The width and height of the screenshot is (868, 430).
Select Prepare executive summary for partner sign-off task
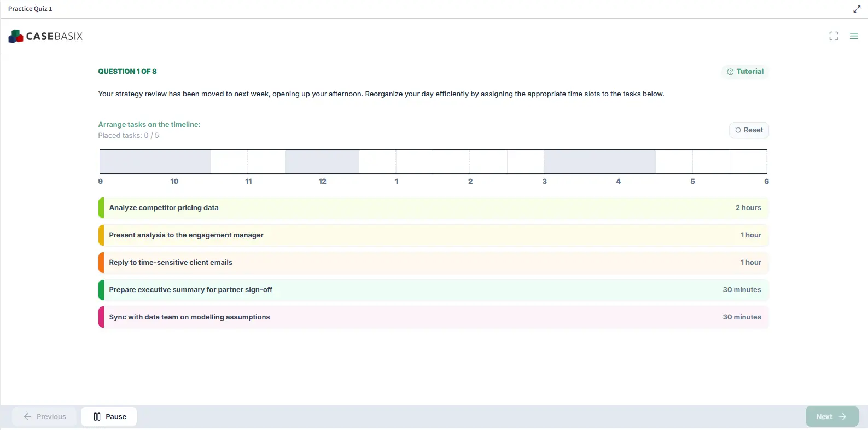click(434, 290)
